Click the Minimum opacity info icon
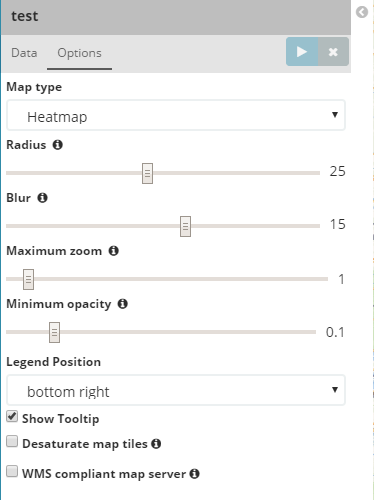The height and width of the screenshot is (500, 374). [123, 304]
